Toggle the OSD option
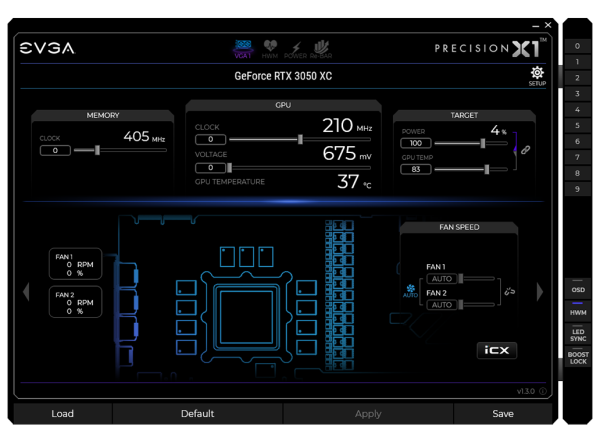Screen dimensions: 600x427 pyautogui.click(x=578, y=288)
